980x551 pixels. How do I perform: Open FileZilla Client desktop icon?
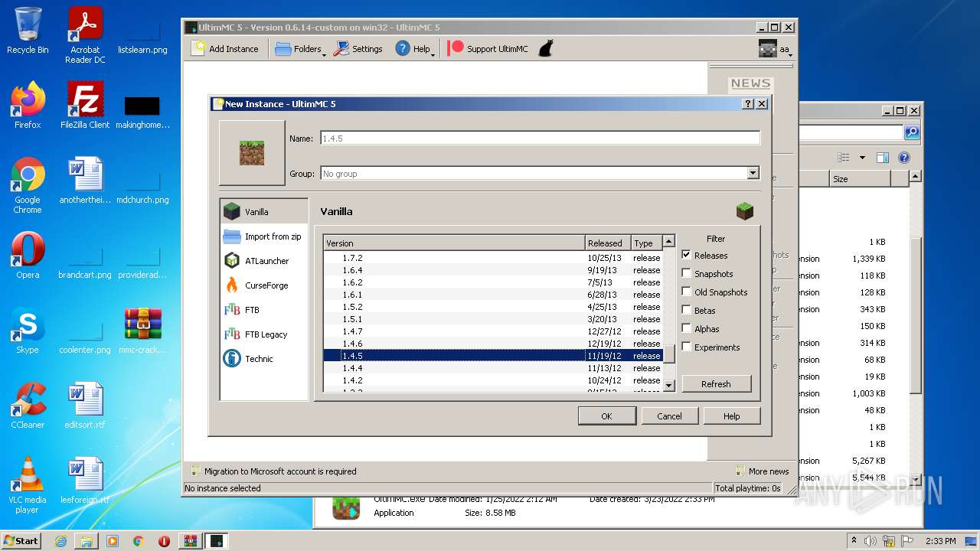pyautogui.click(x=85, y=106)
